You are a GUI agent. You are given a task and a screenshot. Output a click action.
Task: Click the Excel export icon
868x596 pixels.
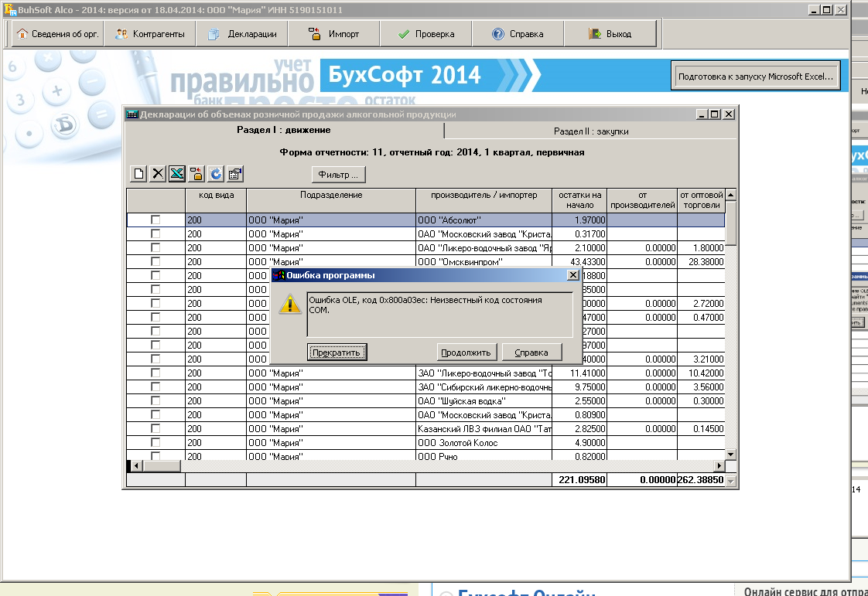click(x=177, y=174)
